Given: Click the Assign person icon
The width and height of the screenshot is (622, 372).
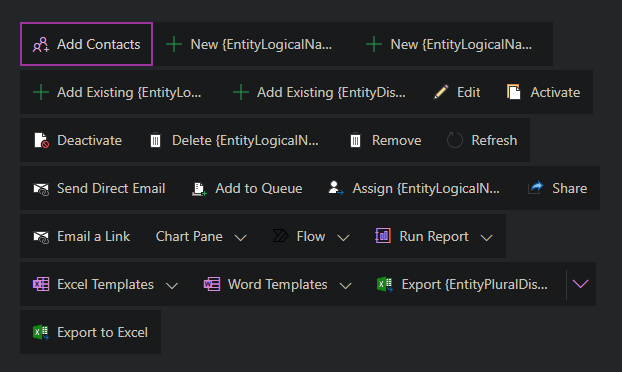Looking at the screenshot, I should tap(336, 188).
